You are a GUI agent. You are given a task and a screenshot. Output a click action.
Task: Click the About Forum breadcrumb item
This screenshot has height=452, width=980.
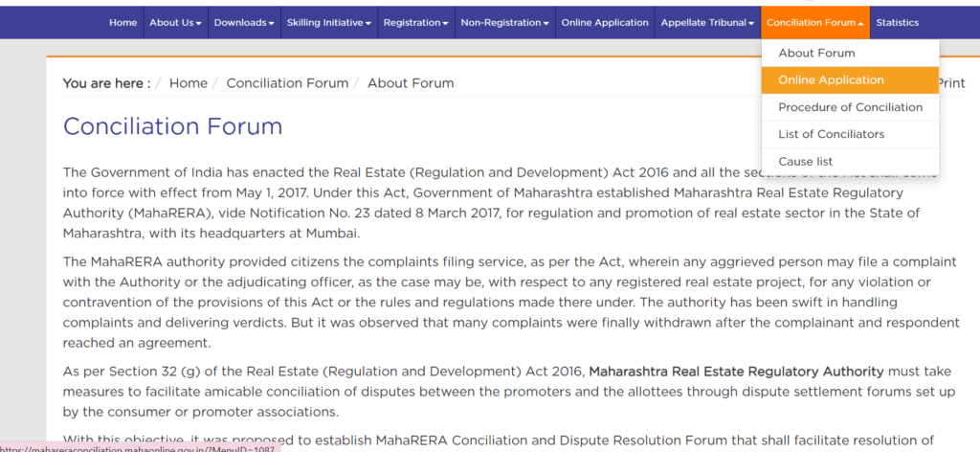click(x=411, y=83)
